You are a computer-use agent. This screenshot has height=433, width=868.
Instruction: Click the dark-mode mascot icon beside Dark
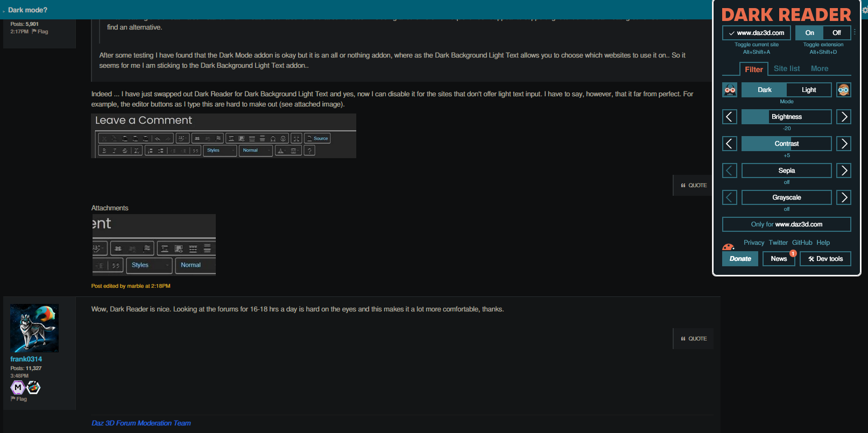[730, 90]
